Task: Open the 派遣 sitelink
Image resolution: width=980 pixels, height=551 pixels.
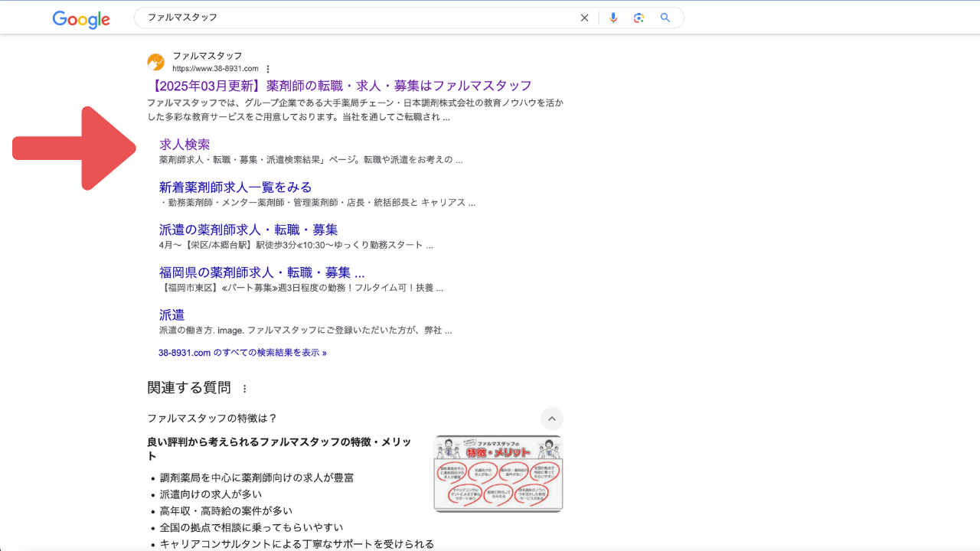Action: pyautogui.click(x=171, y=315)
